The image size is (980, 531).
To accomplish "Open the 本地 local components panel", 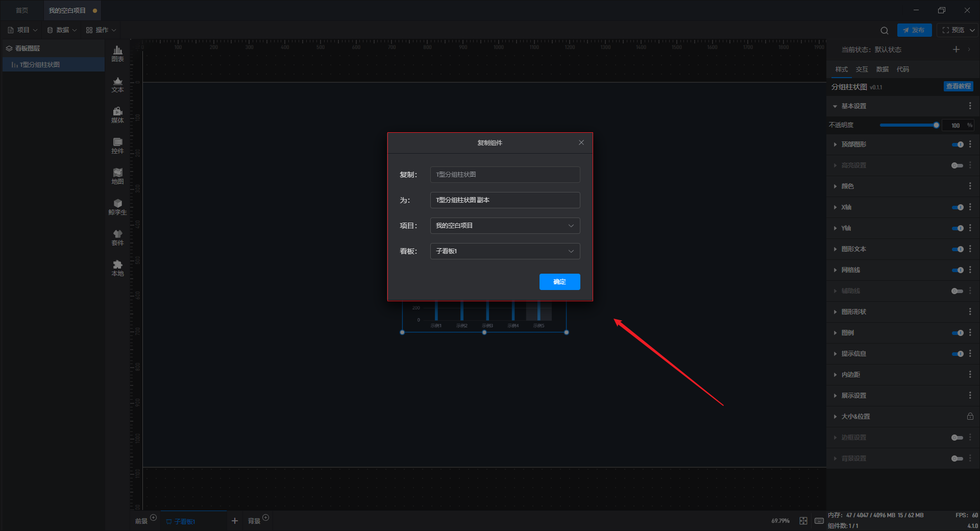I will 117,268.
